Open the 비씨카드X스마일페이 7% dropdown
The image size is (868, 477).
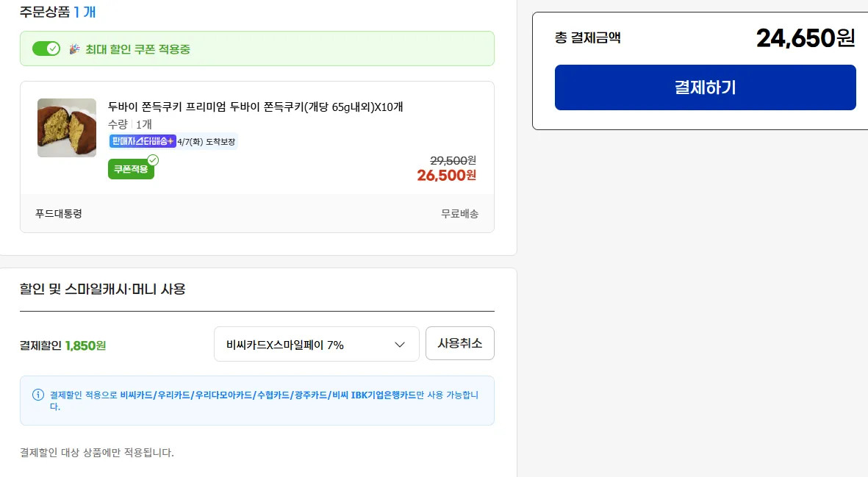point(316,344)
